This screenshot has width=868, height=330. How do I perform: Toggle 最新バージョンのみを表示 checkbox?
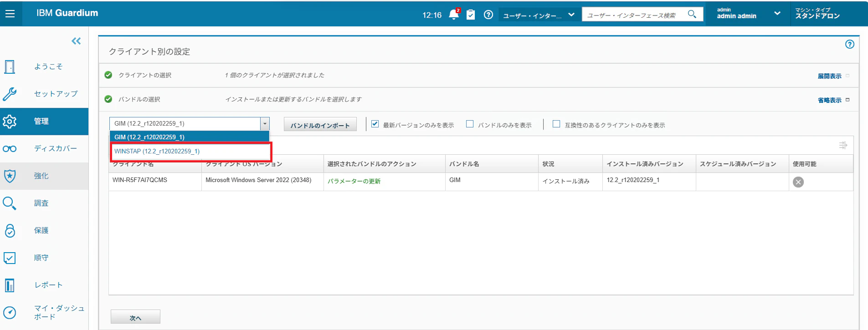pos(375,124)
